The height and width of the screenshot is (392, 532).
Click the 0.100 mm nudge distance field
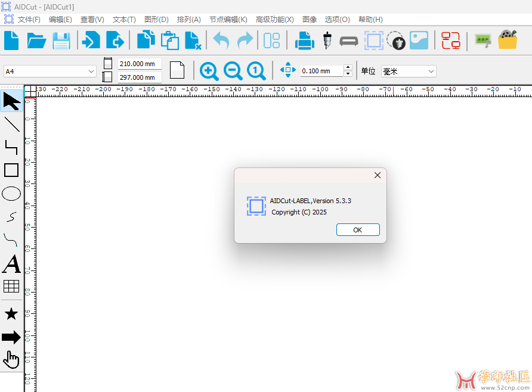click(321, 71)
